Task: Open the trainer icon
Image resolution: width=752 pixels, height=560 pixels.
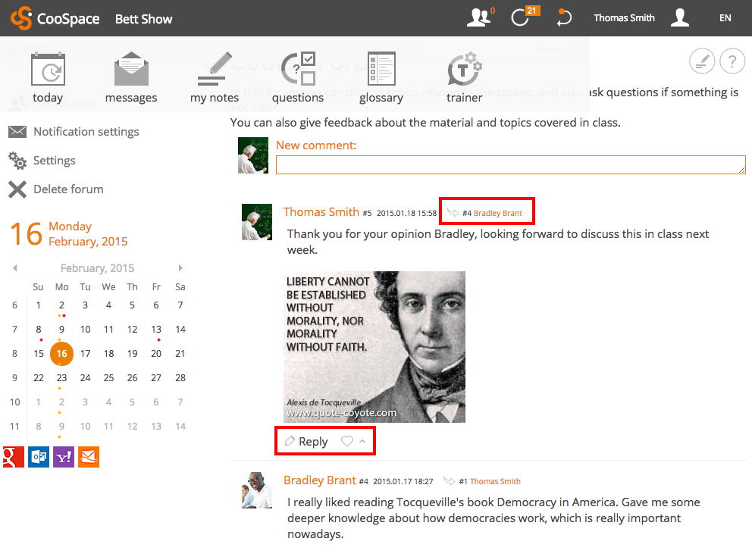Action: [x=464, y=69]
